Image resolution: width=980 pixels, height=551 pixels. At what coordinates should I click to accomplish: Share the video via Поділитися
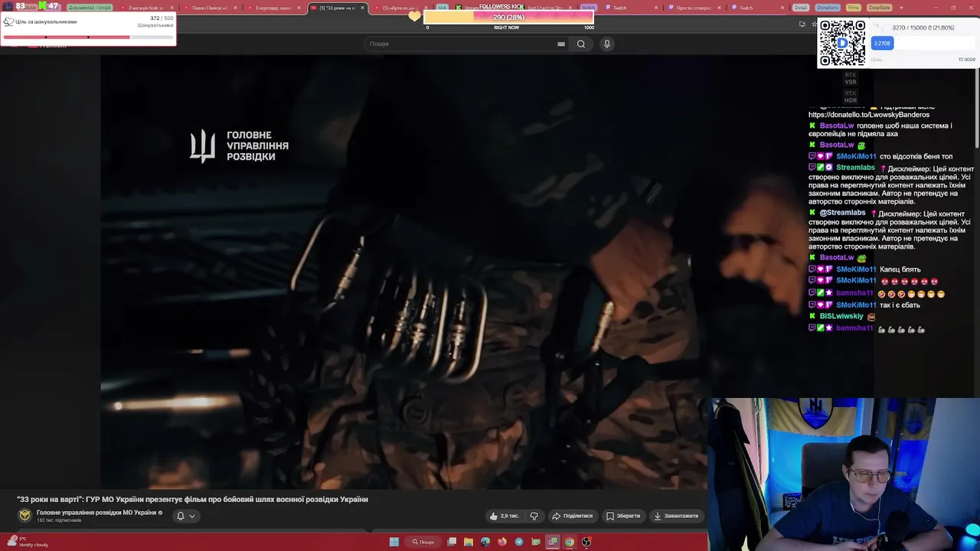coord(573,516)
